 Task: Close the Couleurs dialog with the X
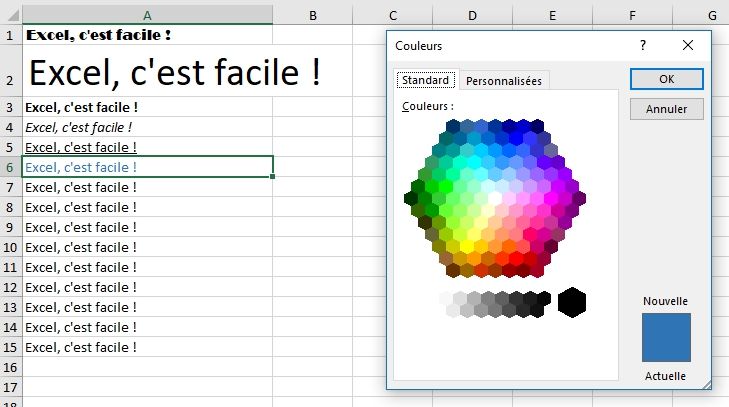coord(688,45)
